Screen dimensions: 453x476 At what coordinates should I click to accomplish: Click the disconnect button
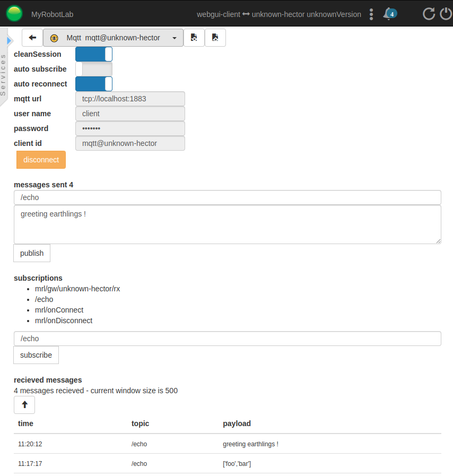[41, 160]
